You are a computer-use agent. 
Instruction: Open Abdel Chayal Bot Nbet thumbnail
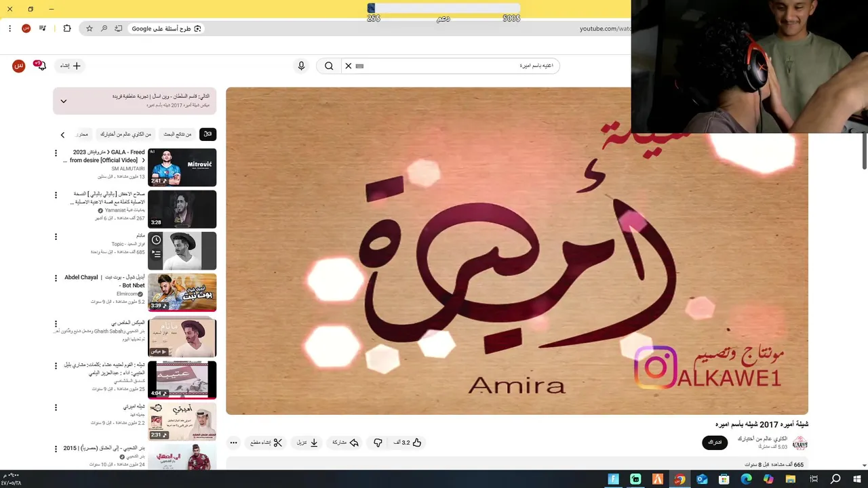point(182,292)
